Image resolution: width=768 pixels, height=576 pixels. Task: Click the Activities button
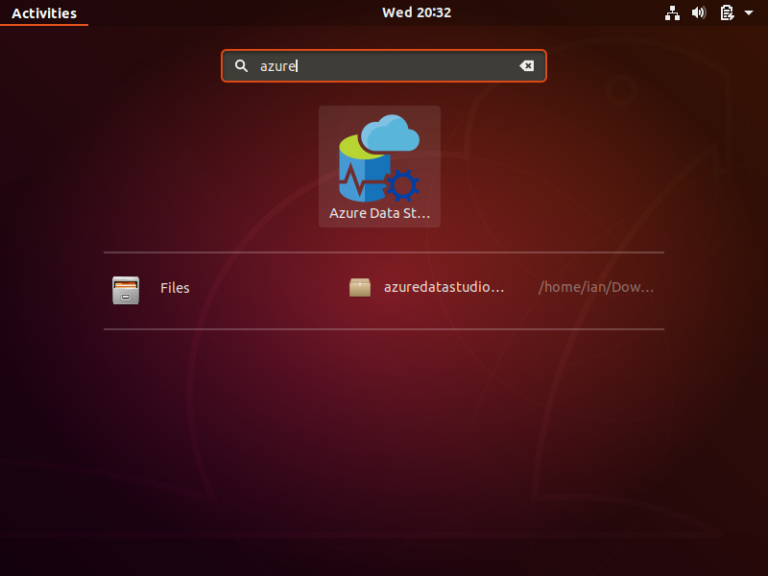[x=44, y=13]
